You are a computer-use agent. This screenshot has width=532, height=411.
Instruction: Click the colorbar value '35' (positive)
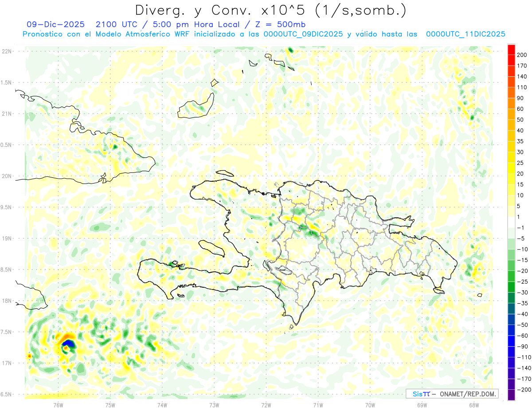point(521,141)
